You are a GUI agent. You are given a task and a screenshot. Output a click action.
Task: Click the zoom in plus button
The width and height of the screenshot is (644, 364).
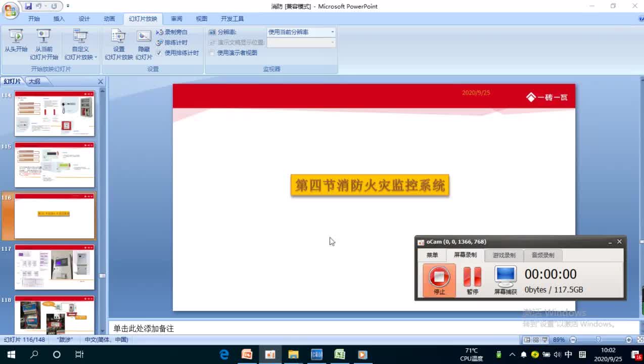[x=628, y=340]
